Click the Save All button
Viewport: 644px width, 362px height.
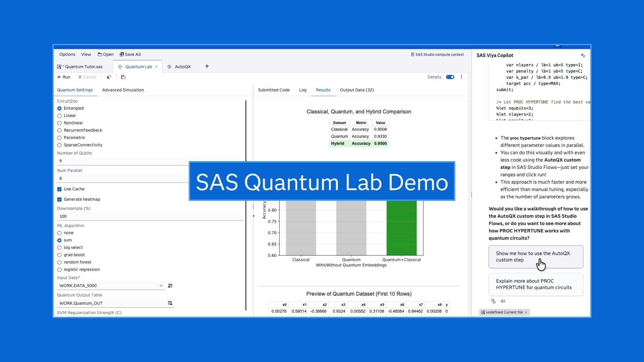pos(130,54)
